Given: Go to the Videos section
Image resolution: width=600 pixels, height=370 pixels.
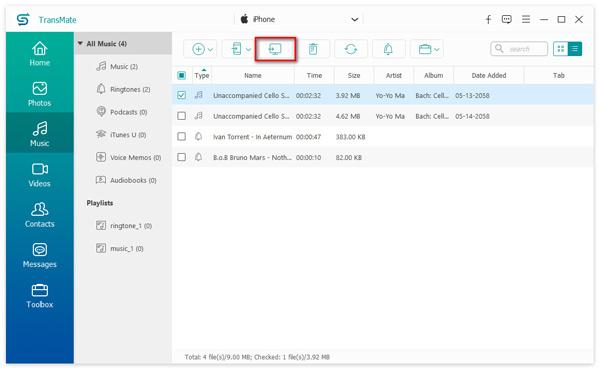Looking at the screenshot, I should (39, 175).
